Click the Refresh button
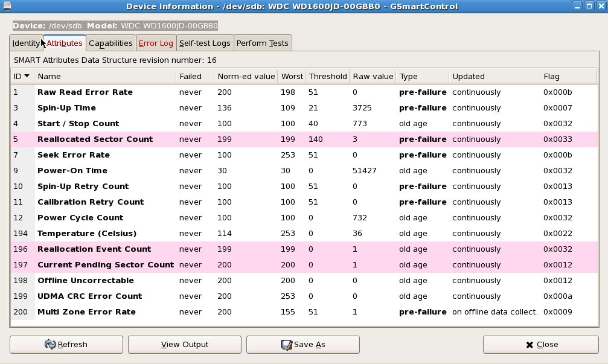The width and height of the screenshot is (608, 364). pyautogui.click(x=66, y=345)
